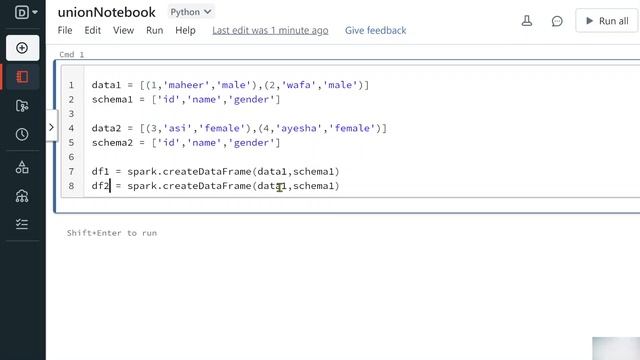Image resolution: width=640 pixels, height=360 pixels.
Task: Expand the collapsed left side panel chevron
Action: coord(51,127)
